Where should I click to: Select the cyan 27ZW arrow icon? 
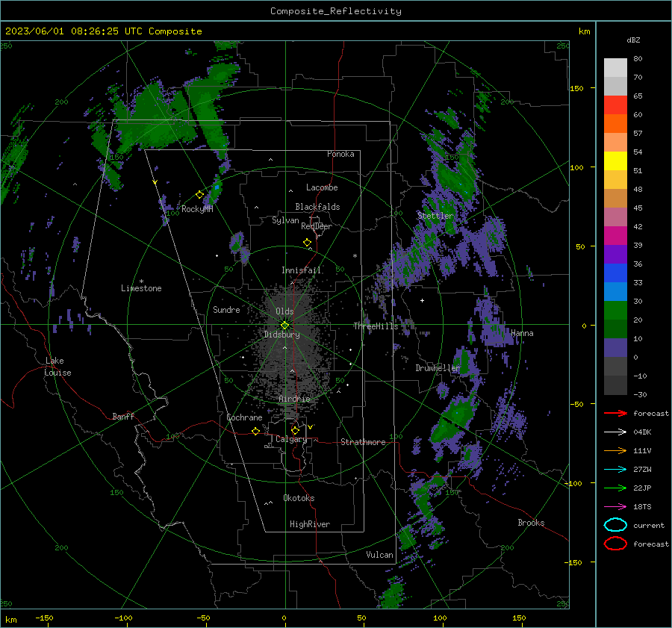(615, 470)
